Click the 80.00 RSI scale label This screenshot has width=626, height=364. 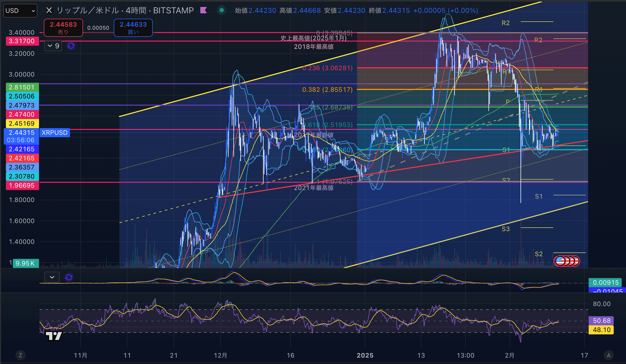point(602,304)
